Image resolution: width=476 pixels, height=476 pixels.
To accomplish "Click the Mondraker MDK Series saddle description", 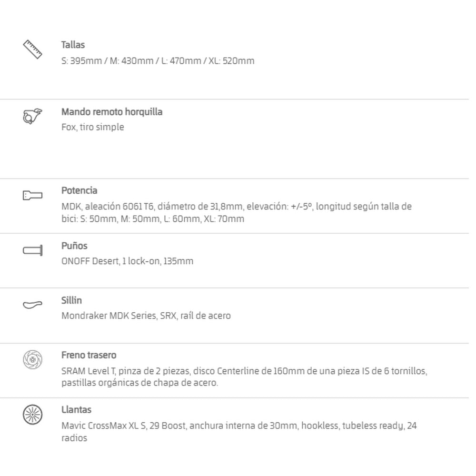I will click(x=146, y=316).
